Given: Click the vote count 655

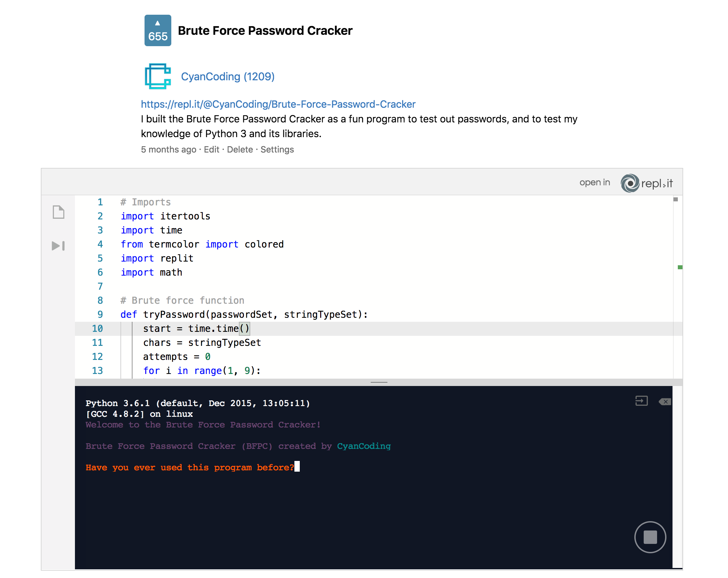Looking at the screenshot, I should 158,36.
